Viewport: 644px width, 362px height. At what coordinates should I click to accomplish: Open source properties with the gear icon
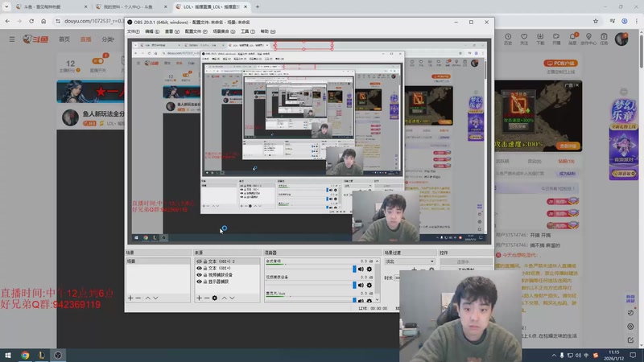point(214,298)
